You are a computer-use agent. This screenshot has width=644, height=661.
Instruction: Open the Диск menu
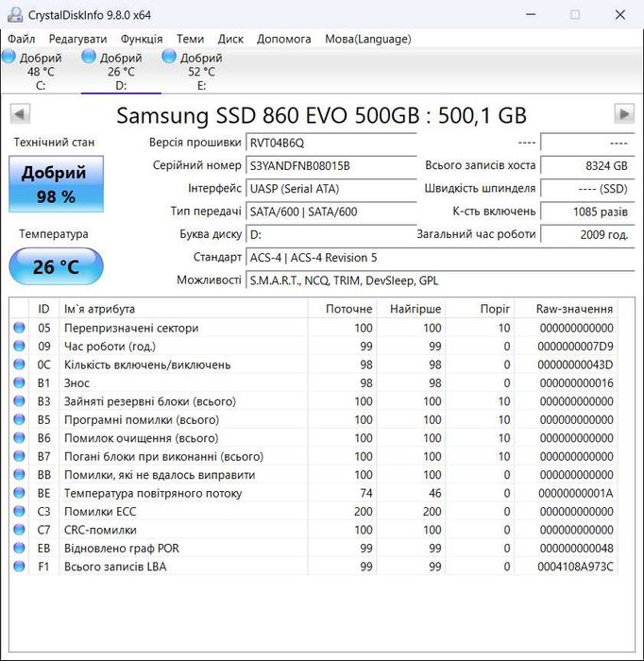(230, 40)
